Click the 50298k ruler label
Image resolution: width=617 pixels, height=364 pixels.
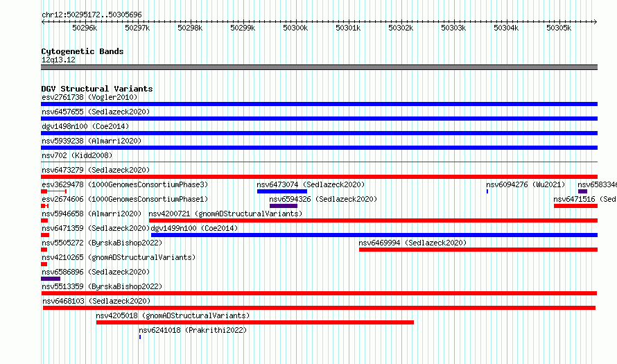tap(190, 28)
